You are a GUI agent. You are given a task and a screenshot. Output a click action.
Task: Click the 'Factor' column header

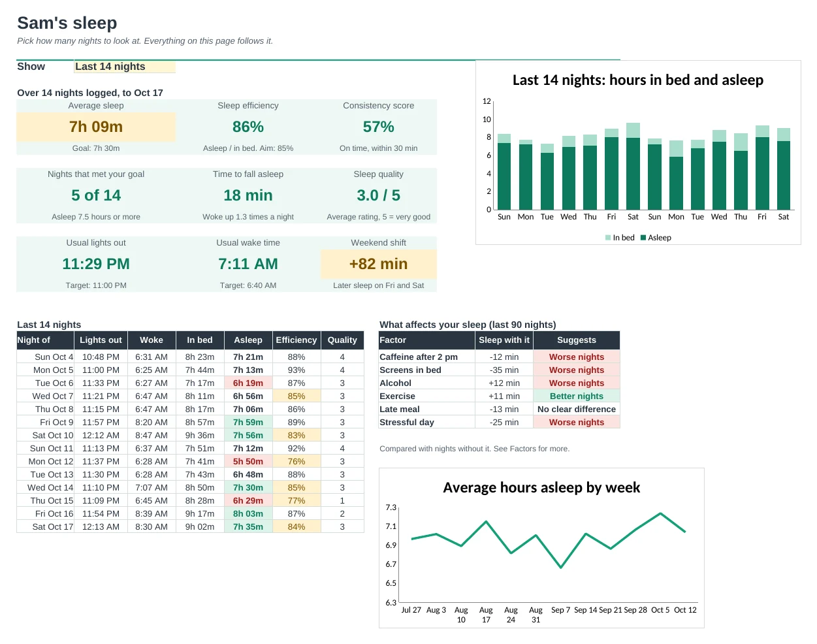(x=427, y=340)
